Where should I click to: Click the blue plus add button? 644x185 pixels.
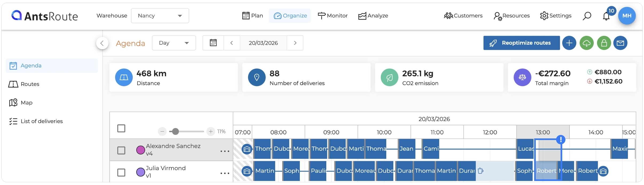[569, 43]
